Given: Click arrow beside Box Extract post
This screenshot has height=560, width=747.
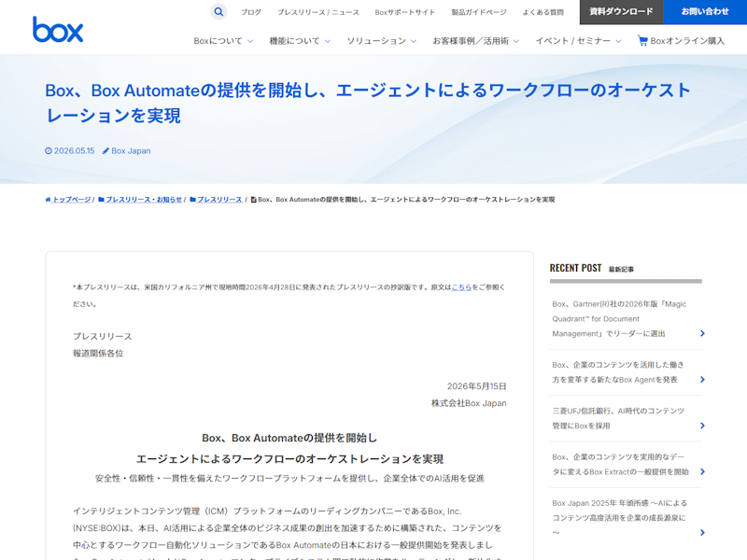Looking at the screenshot, I should coord(702,471).
